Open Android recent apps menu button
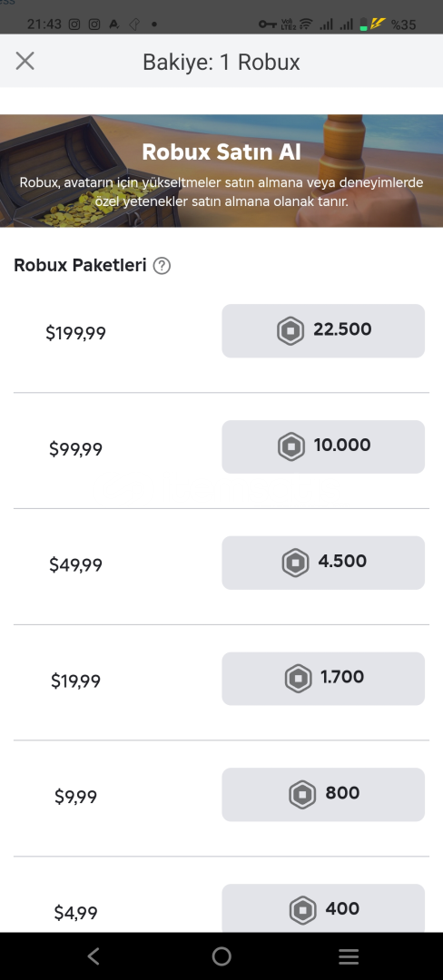Image resolution: width=443 pixels, height=980 pixels. click(x=349, y=955)
